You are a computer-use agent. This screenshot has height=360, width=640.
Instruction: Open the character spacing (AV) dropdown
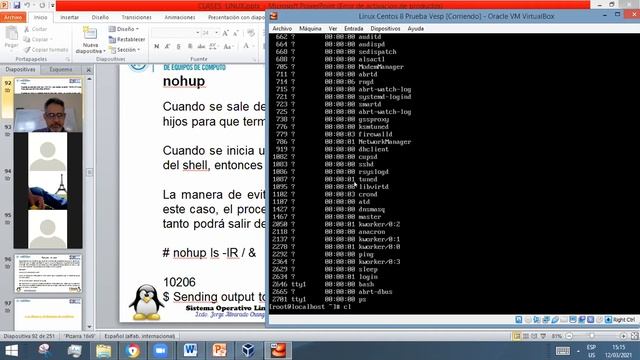click(x=214, y=47)
